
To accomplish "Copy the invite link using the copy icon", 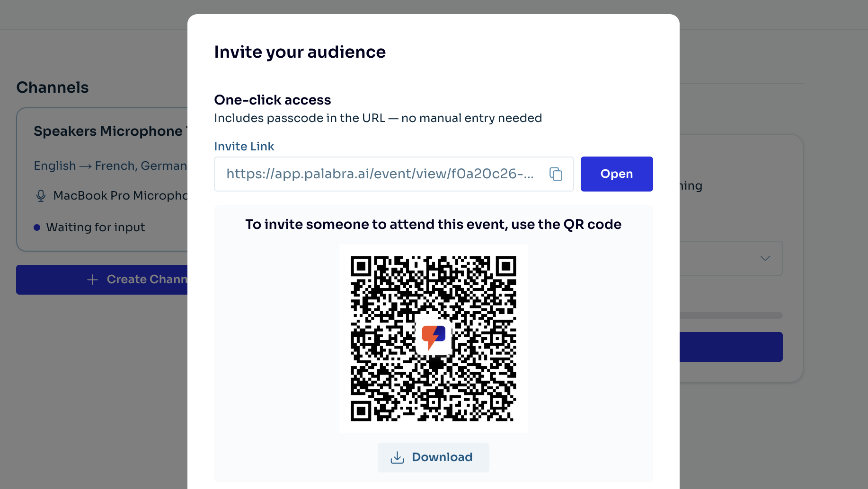I will [x=556, y=174].
